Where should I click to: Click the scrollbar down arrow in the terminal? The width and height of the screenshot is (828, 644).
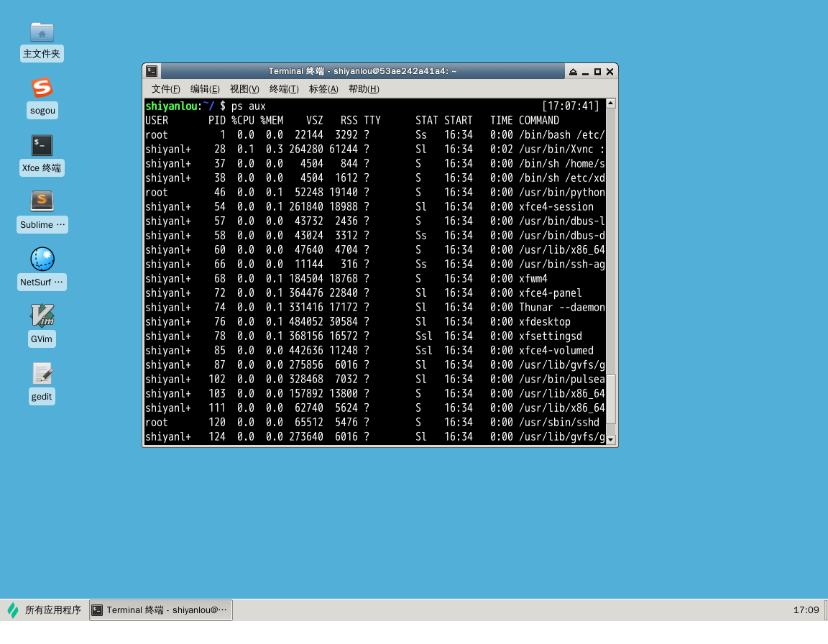click(x=611, y=439)
